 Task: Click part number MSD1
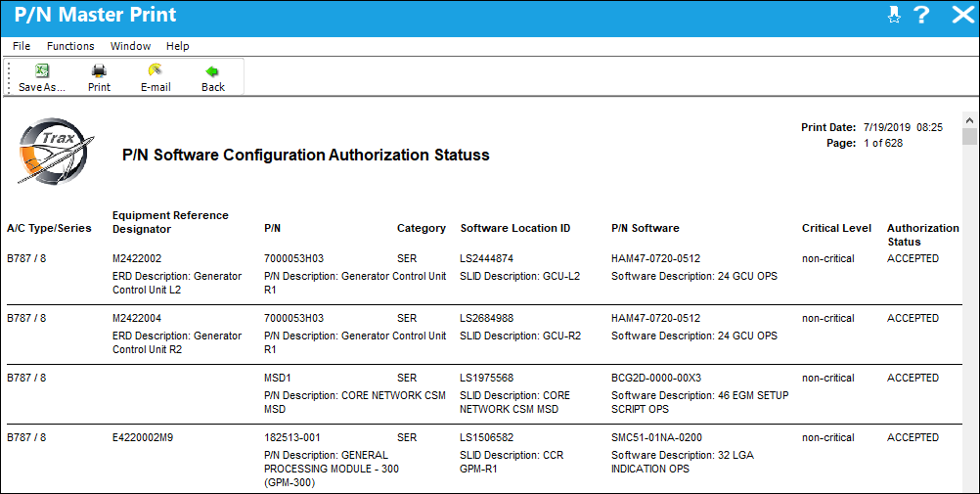(x=278, y=378)
